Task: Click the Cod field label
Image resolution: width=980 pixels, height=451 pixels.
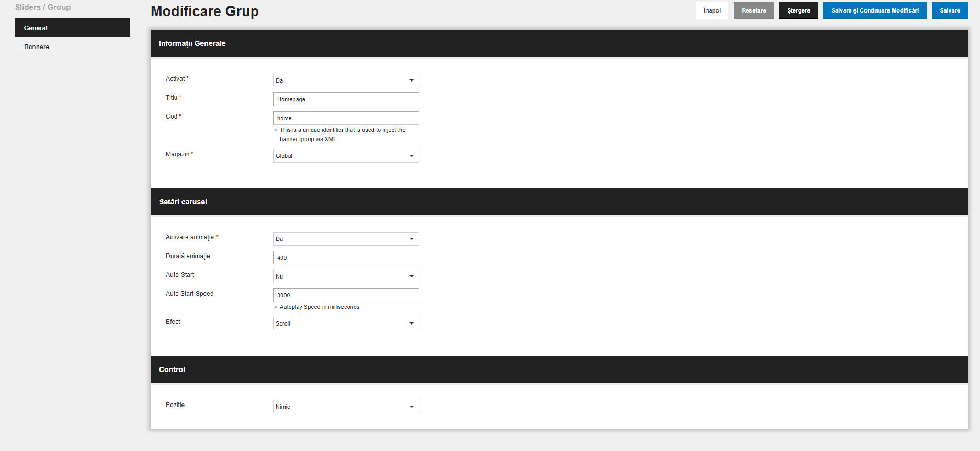Action: (x=173, y=117)
